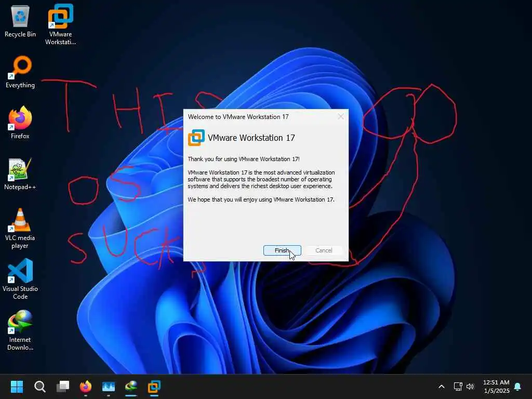Switch to Firefox in the taskbar
The image size is (532, 399).
[86, 387]
